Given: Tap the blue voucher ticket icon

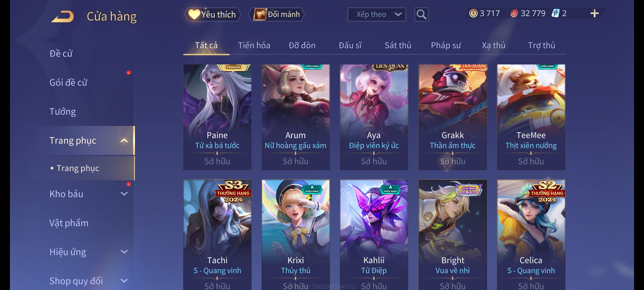Looking at the screenshot, I should [x=555, y=13].
